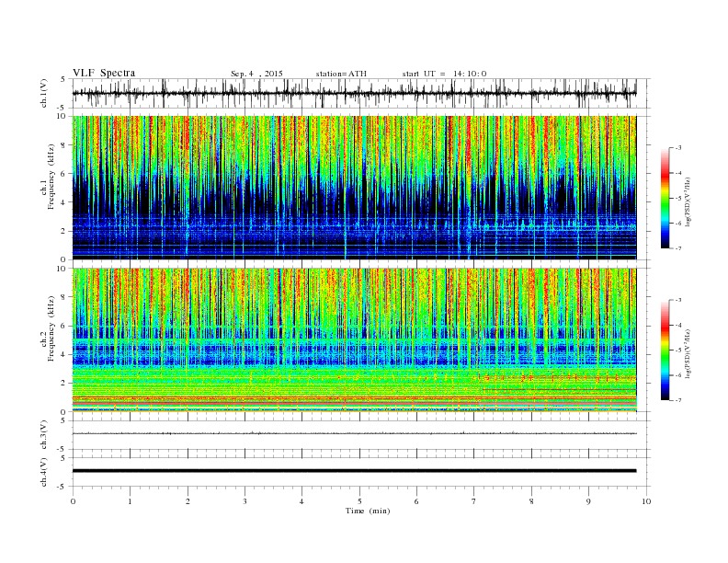Screen dimensions: 728x563
Task: Click the time axis tick label "10" beside "9"
Action: tap(646, 501)
